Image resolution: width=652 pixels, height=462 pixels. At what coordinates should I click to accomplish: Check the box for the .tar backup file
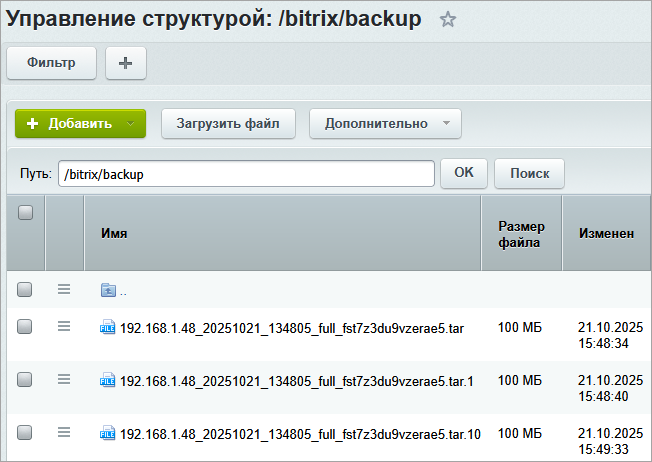[25, 326]
